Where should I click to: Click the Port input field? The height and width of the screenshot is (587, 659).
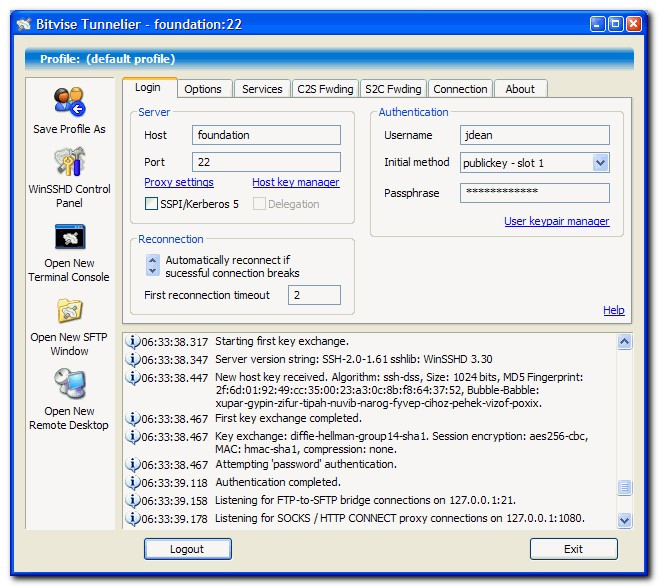(266, 162)
